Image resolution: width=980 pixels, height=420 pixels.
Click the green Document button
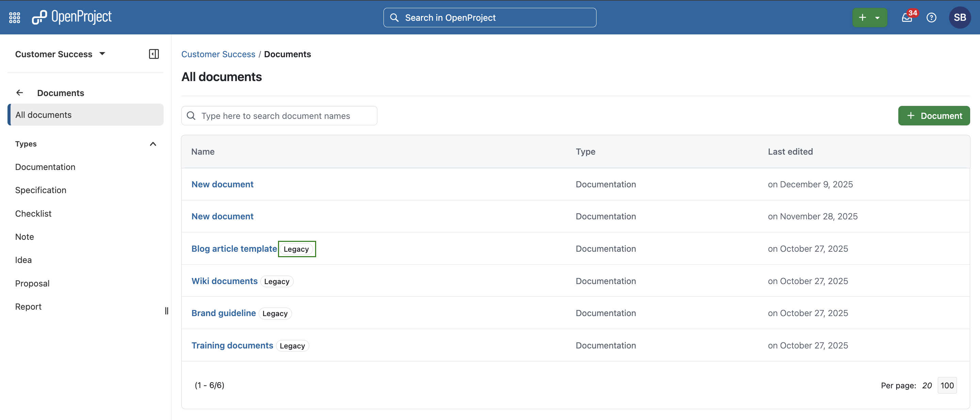pos(934,116)
